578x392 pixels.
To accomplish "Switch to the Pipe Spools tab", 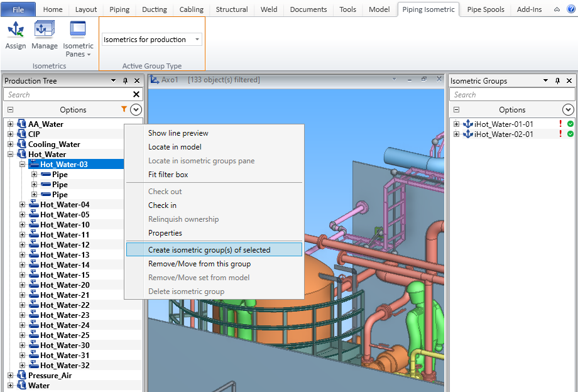I will [486, 9].
